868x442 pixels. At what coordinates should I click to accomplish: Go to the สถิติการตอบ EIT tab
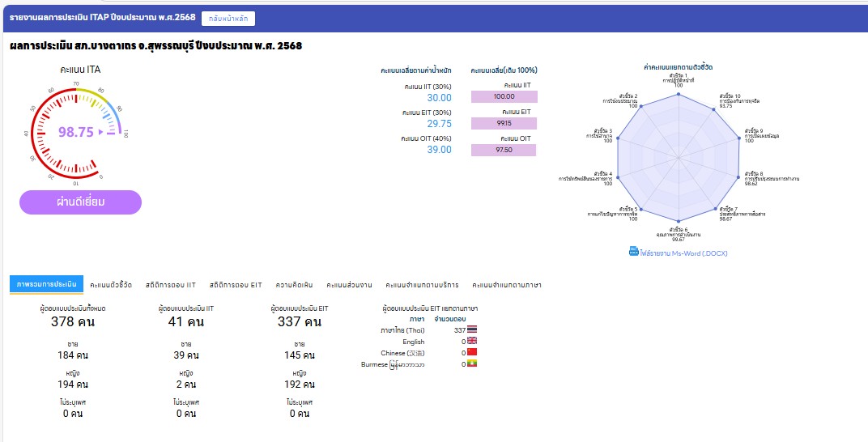[236, 285]
